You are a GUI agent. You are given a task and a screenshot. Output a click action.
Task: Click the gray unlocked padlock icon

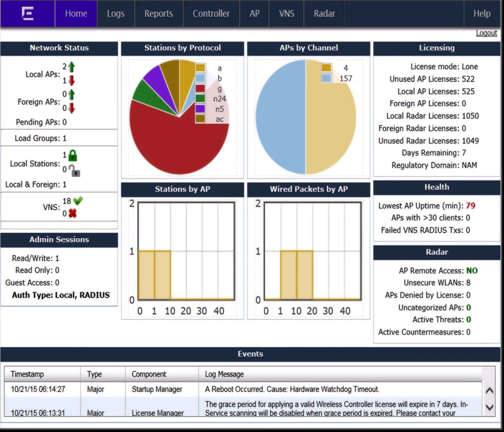pos(75,170)
